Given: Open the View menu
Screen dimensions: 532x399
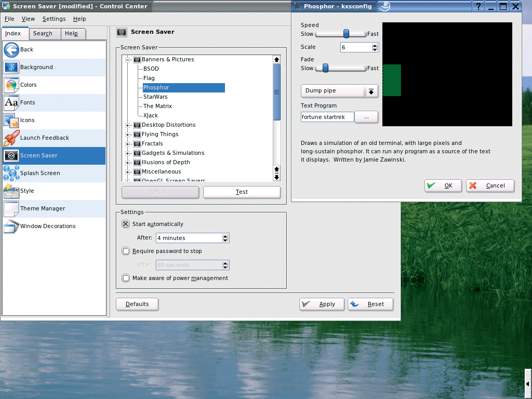Looking at the screenshot, I should [x=28, y=19].
